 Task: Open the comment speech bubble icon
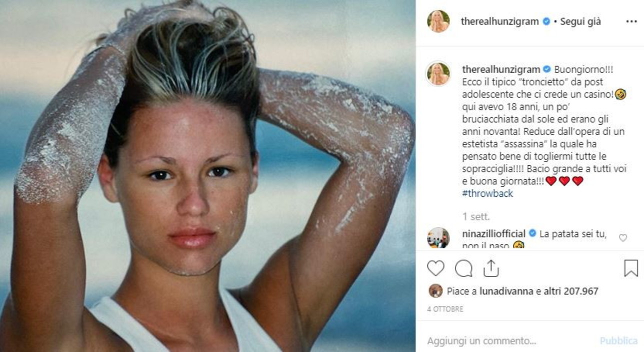click(463, 268)
